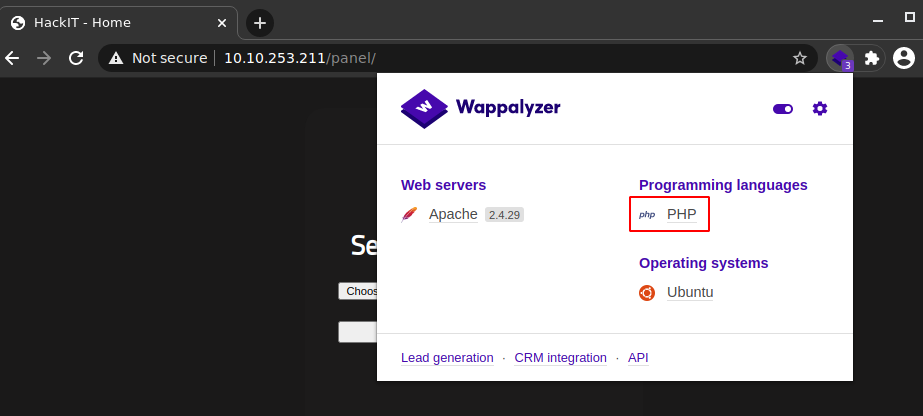Follow the API footer link

[638, 358]
